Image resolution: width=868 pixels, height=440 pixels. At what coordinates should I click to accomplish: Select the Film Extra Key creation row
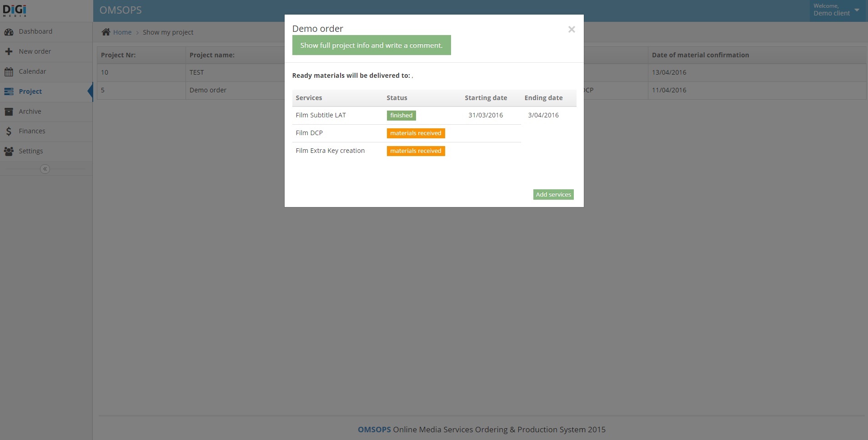point(330,151)
